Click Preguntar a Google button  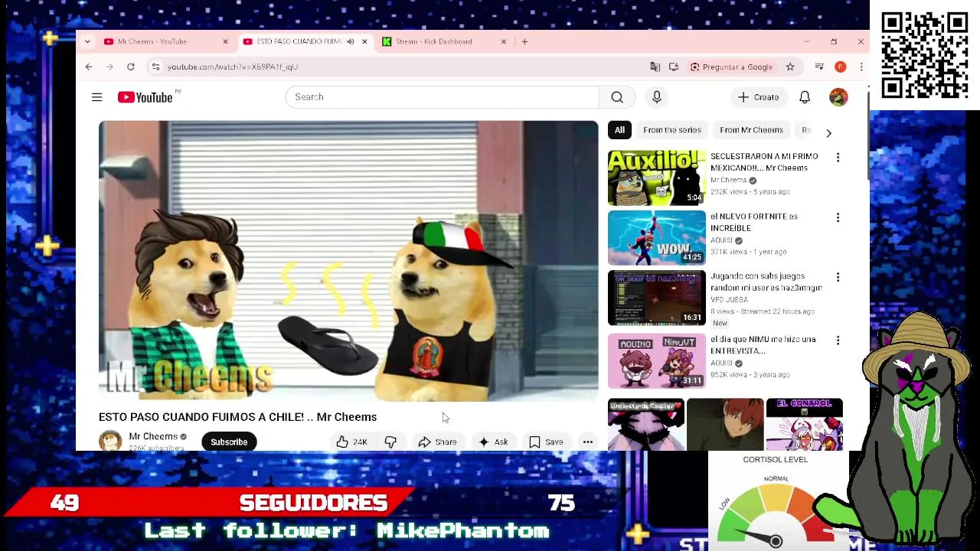732,67
